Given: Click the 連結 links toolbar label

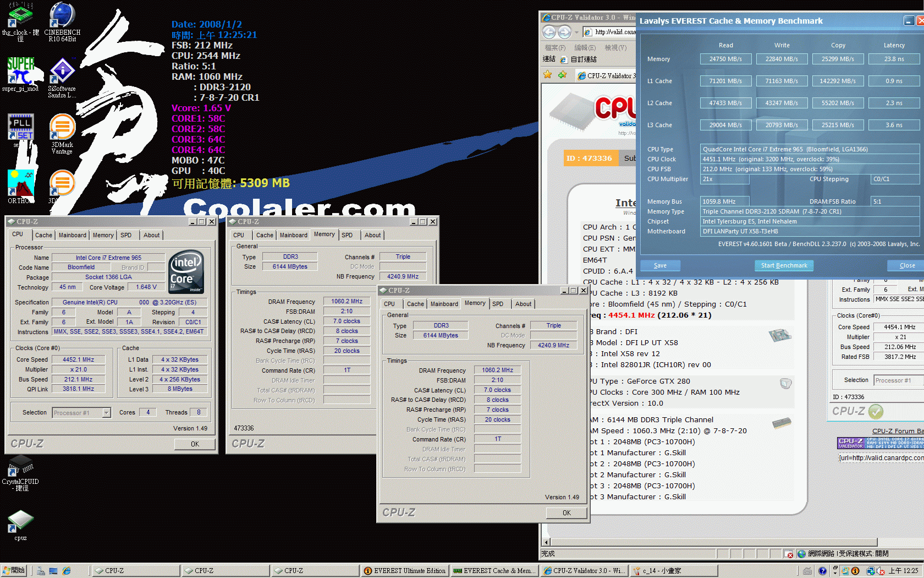Looking at the screenshot, I should (549, 59).
